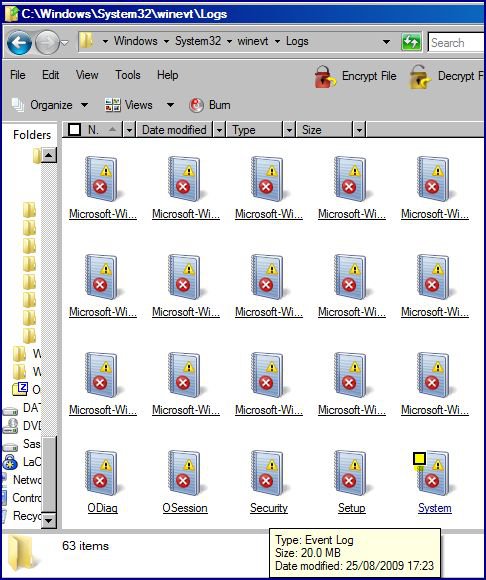Expand arrow between System32 and winevt breadcrumbs
The height and width of the screenshot is (580, 486).
pyautogui.click(x=229, y=41)
